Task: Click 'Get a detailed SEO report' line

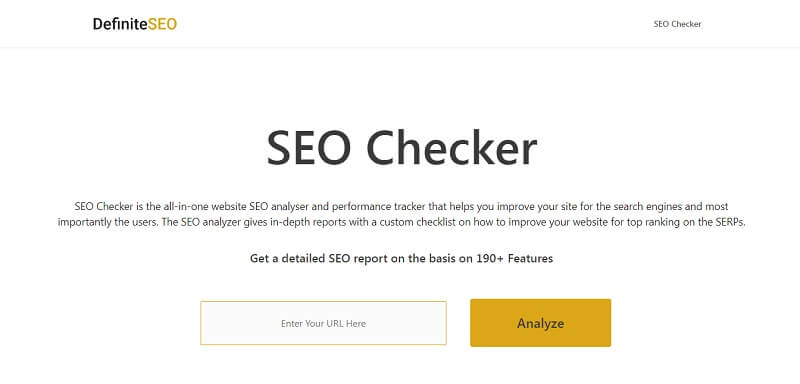Action: click(318, 258)
